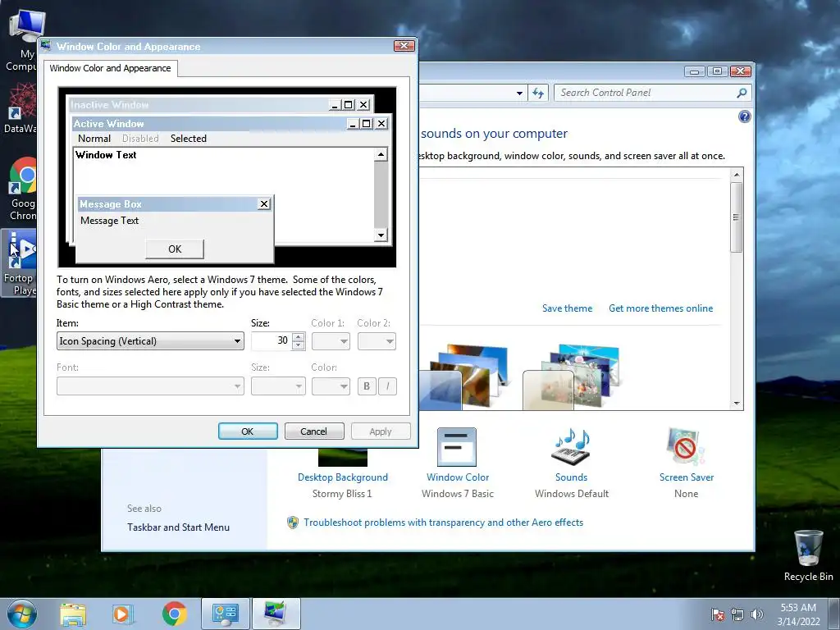The image size is (840, 630).
Task: Switch to Personalization dialog taskbar button
Action: pos(276,614)
